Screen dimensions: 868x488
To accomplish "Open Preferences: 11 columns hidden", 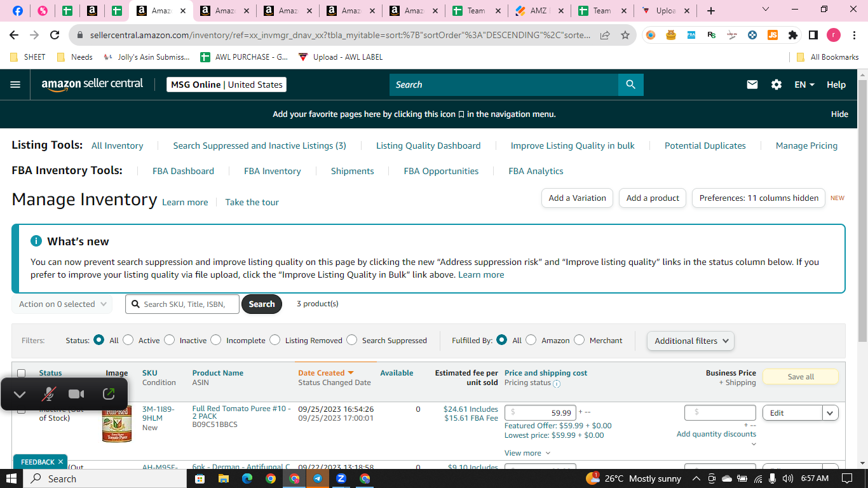I will click(x=759, y=198).
